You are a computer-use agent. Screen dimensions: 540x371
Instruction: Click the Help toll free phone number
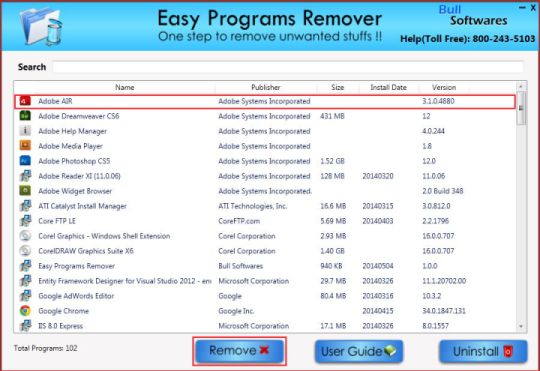(x=467, y=39)
